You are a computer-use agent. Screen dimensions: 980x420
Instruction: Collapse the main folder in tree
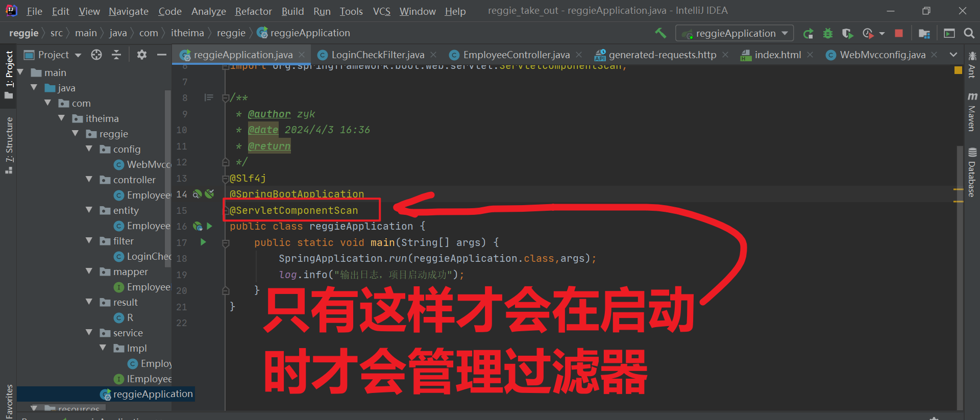coord(21,72)
